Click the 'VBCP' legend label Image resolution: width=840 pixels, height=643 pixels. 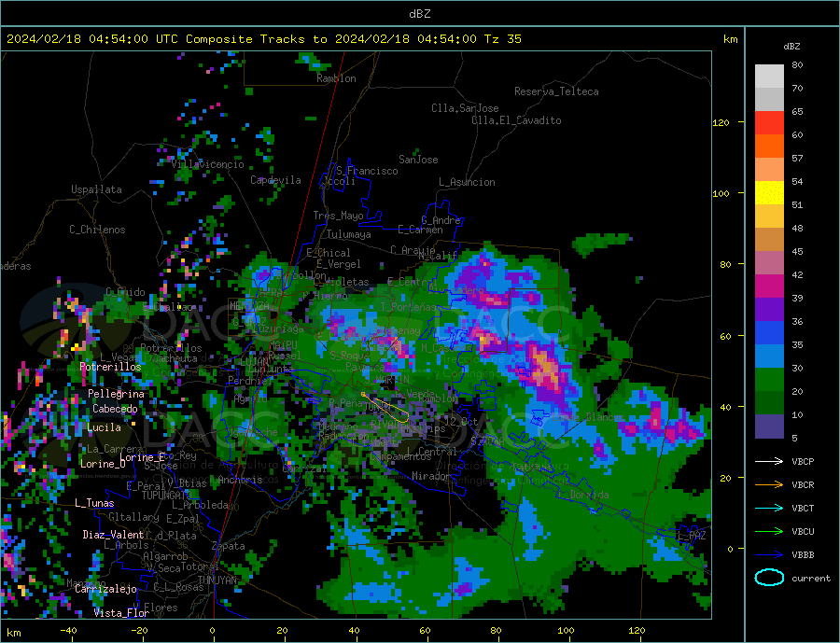pos(803,461)
